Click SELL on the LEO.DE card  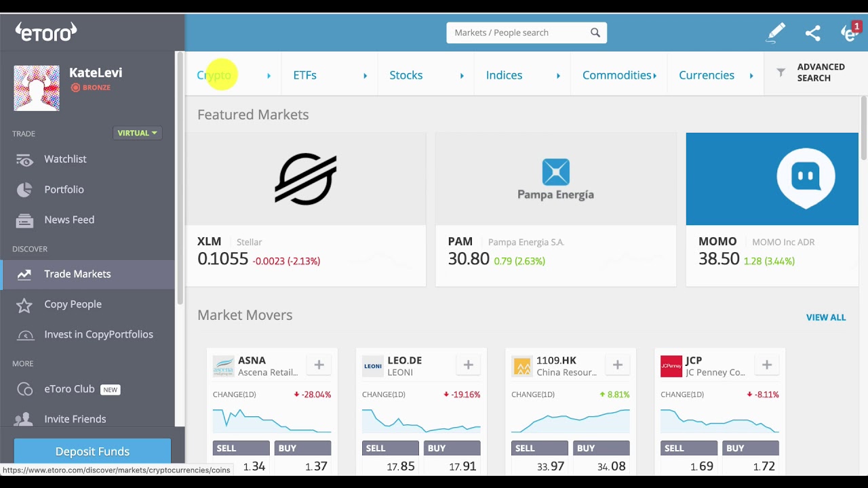[x=390, y=448]
